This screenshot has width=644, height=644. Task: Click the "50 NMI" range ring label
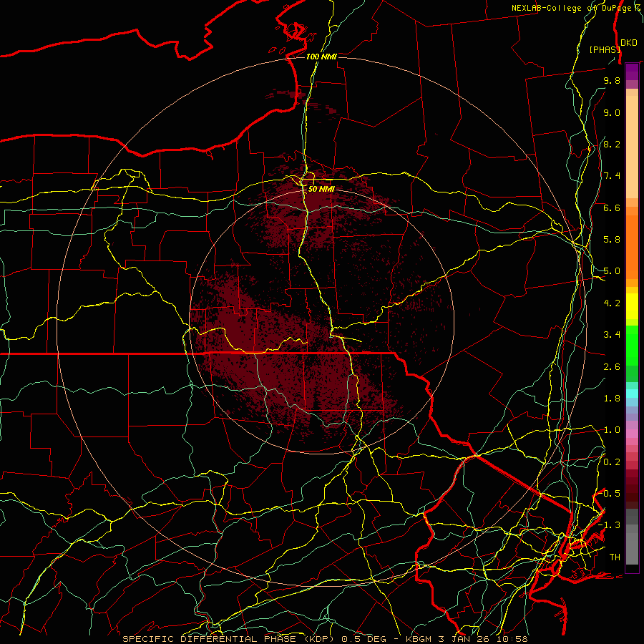click(x=321, y=189)
